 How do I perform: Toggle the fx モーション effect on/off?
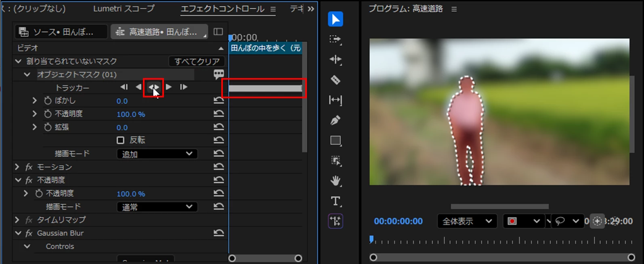click(29, 167)
